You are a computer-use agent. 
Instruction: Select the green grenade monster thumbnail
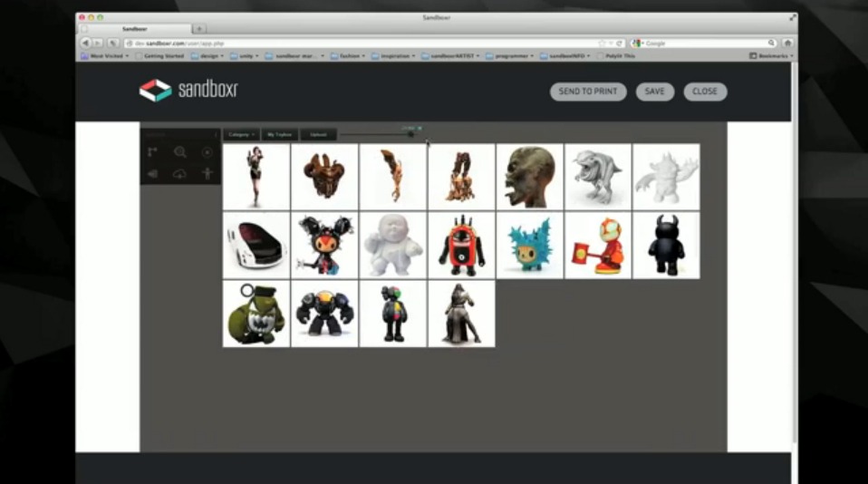(x=256, y=314)
